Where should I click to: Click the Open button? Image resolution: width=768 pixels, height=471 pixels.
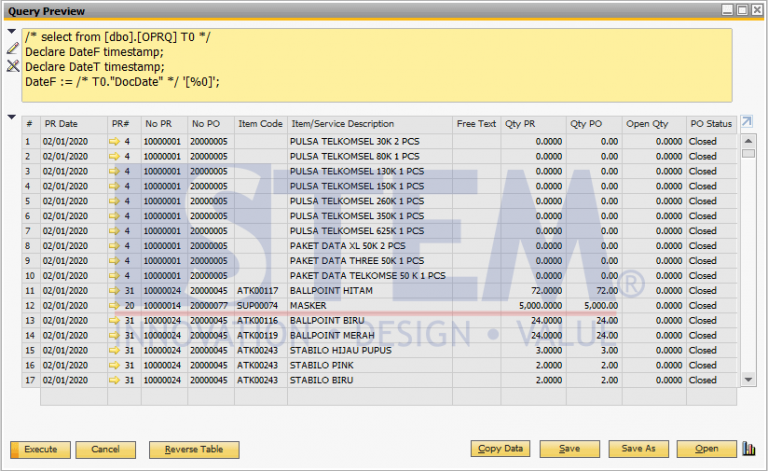pos(706,448)
